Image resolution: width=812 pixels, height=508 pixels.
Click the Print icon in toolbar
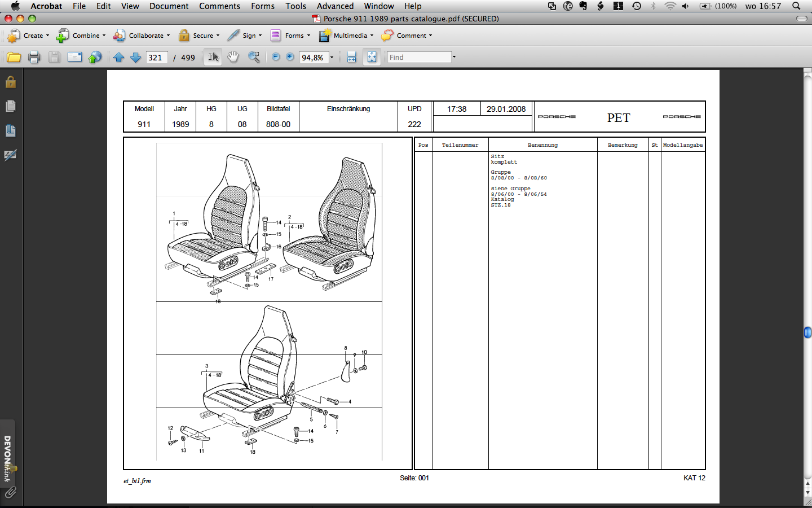[x=34, y=57]
